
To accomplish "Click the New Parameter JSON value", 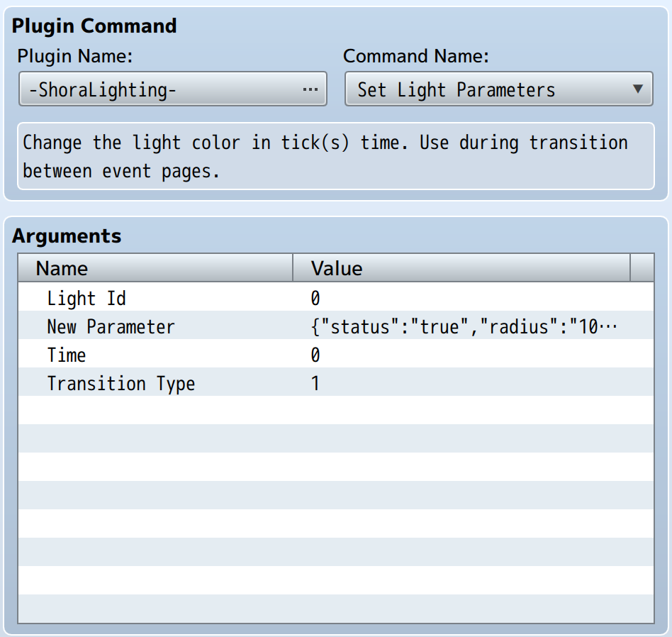I will pyautogui.click(x=464, y=327).
